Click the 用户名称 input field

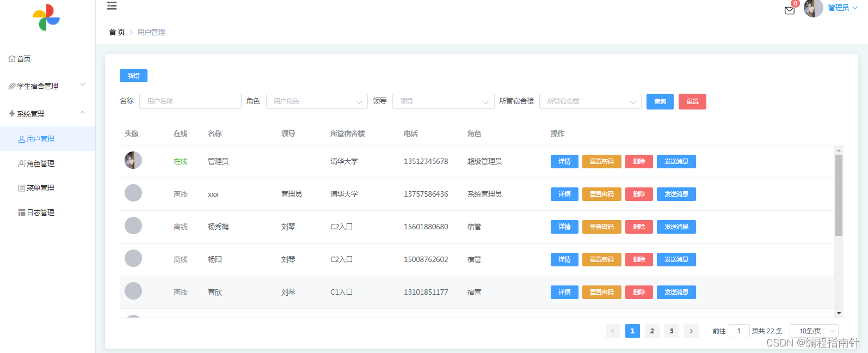(190, 101)
